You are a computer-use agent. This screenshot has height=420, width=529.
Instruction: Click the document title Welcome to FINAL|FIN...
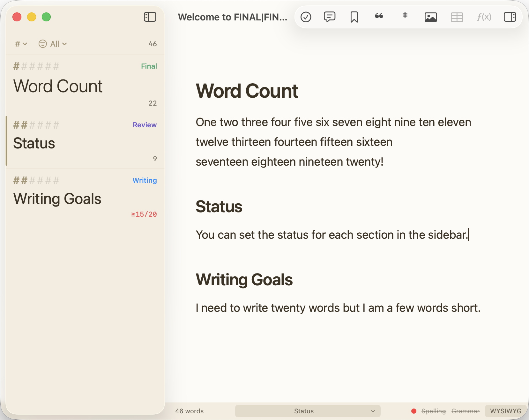tap(233, 17)
